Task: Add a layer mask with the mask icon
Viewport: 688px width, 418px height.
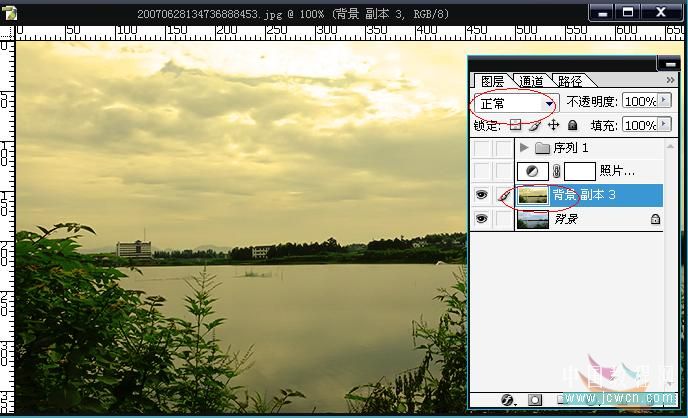Action: click(x=534, y=400)
